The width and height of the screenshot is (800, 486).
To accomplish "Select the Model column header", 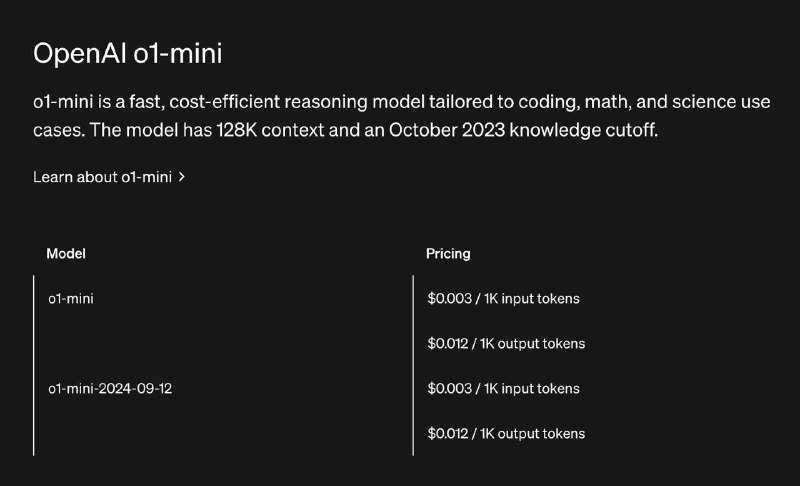I will 66,253.
